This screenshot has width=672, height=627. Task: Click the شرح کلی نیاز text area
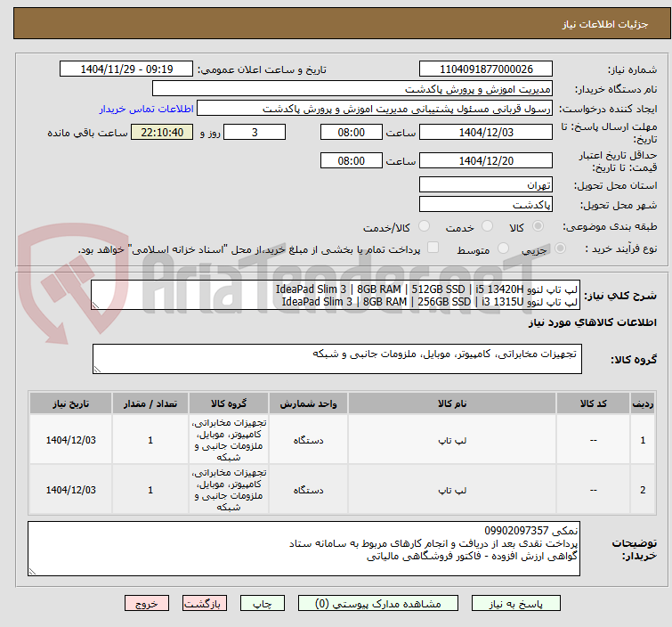click(x=336, y=295)
